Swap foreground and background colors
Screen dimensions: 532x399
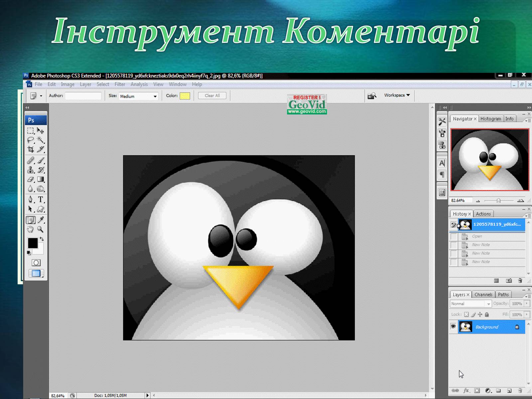click(42, 239)
